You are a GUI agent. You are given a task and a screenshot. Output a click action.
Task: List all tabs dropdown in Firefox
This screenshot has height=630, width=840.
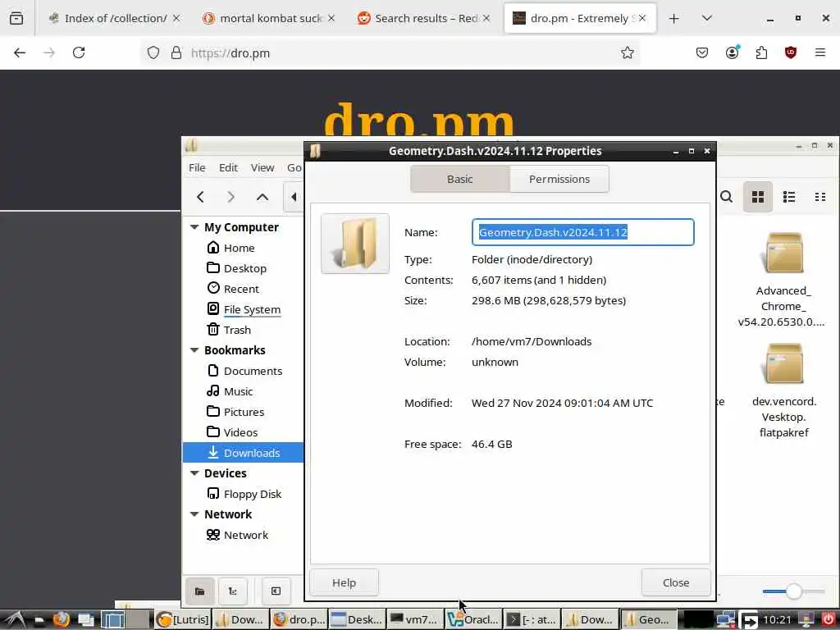(x=706, y=18)
